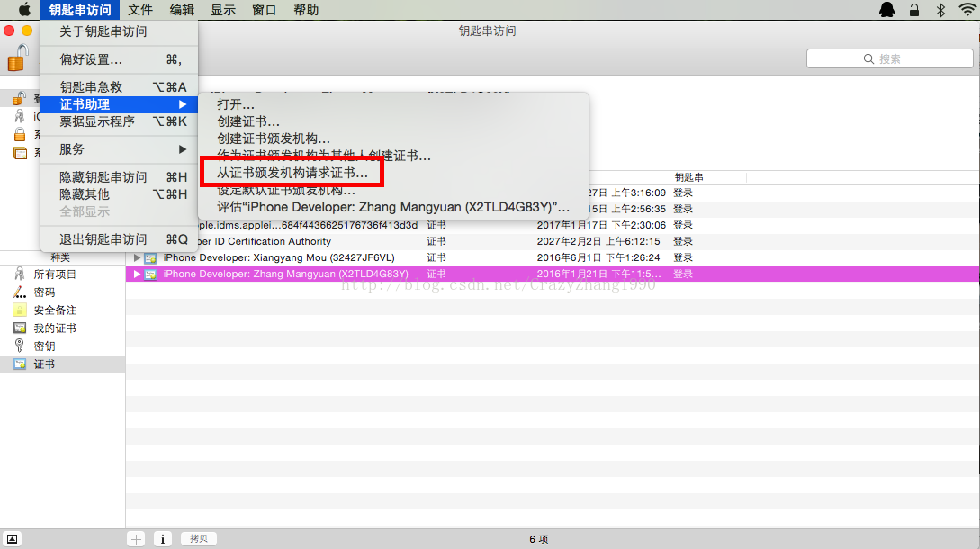980x549 pixels.
Task: Open the 显示 menu
Action: [x=223, y=10]
